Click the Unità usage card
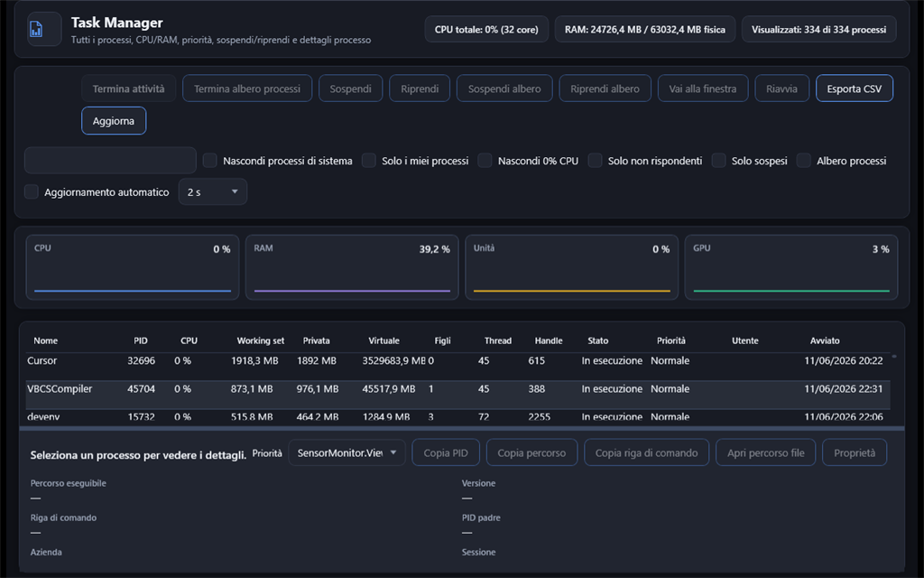This screenshot has width=924, height=578. [x=571, y=267]
